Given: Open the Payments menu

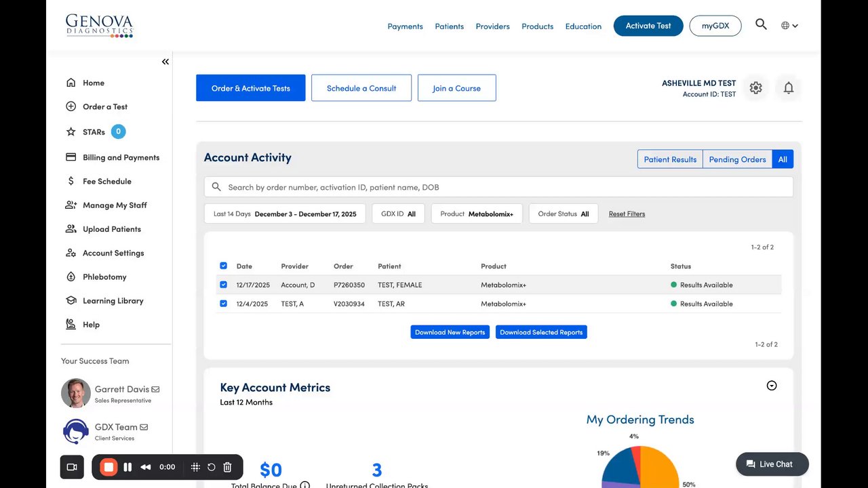Looking at the screenshot, I should click(x=405, y=26).
